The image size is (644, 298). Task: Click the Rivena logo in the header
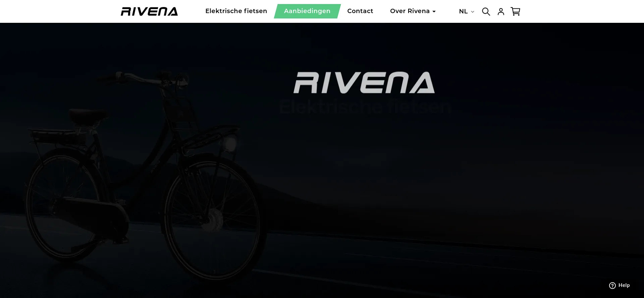(149, 11)
